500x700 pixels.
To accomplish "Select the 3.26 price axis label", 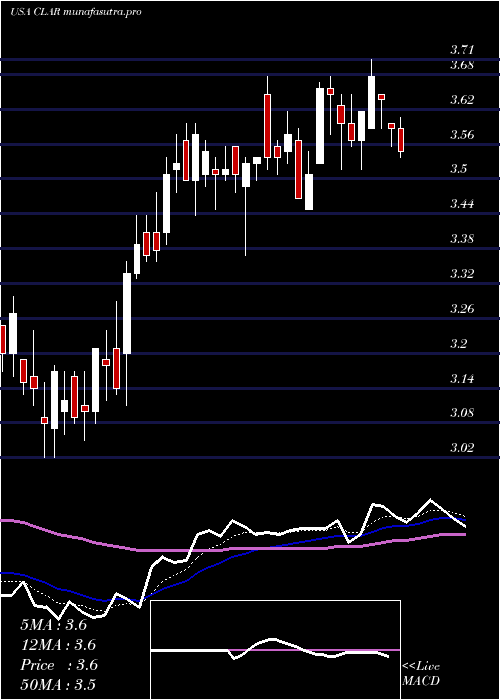I will click(x=462, y=309).
